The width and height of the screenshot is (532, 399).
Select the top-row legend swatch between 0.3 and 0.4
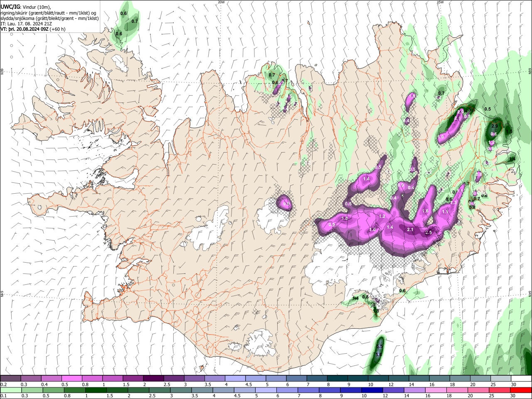tap(31, 379)
